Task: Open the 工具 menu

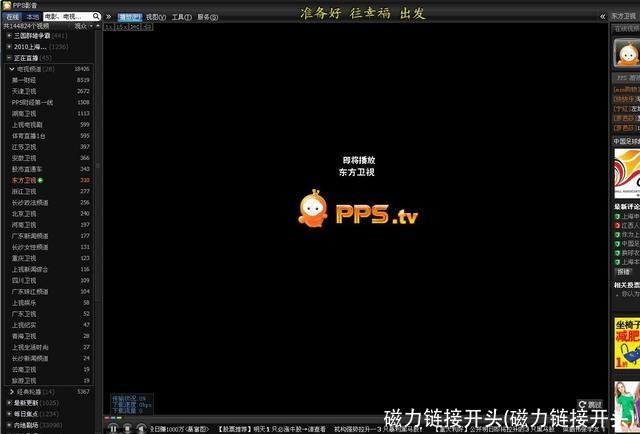Action: pos(182,17)
